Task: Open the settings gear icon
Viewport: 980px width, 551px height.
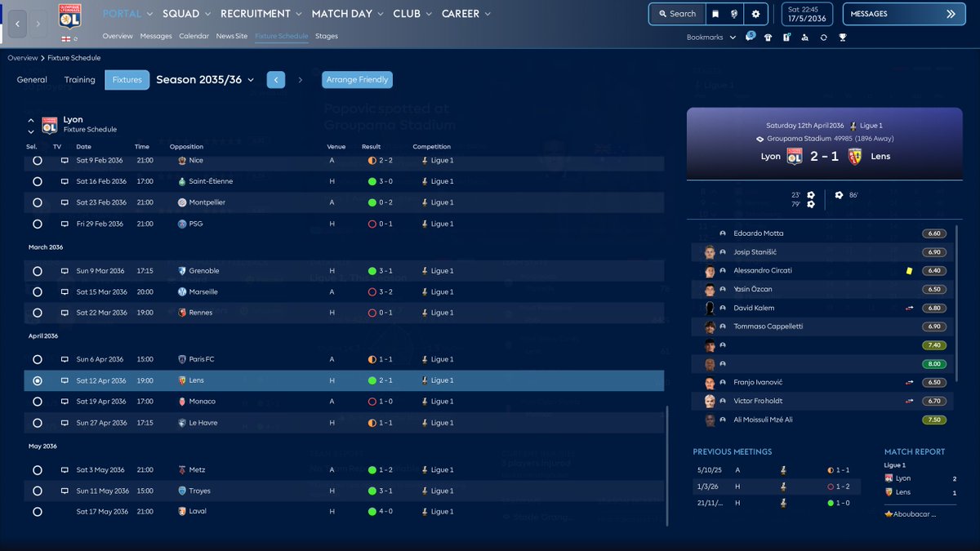Action: (x=755, y=14)
